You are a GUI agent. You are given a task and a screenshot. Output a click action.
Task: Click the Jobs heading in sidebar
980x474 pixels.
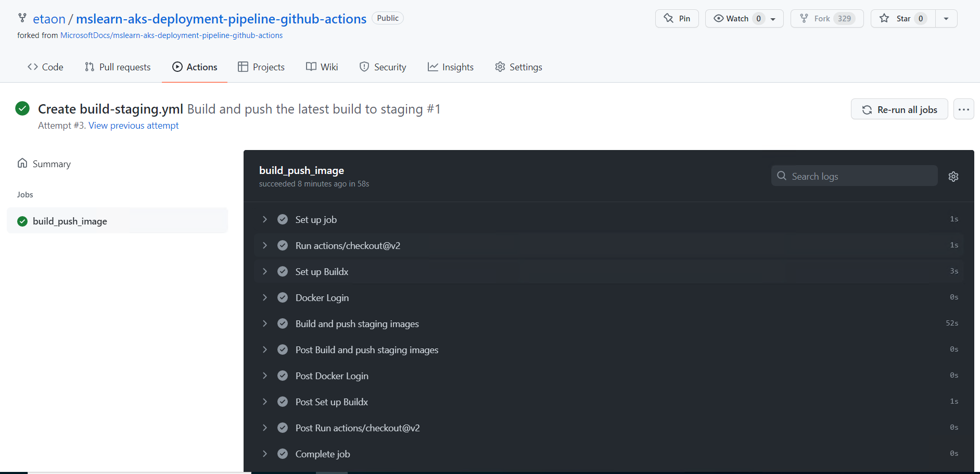point(25,195)
